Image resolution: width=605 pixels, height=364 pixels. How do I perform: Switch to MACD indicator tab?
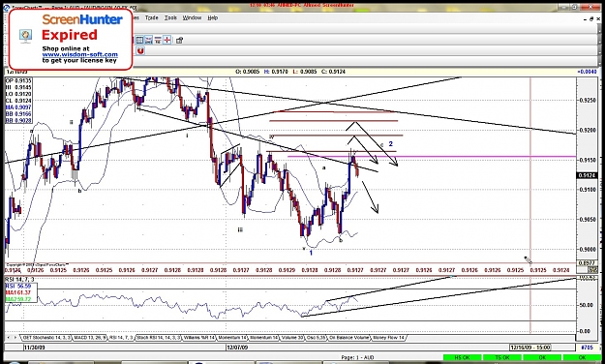[x=90, y=337]
